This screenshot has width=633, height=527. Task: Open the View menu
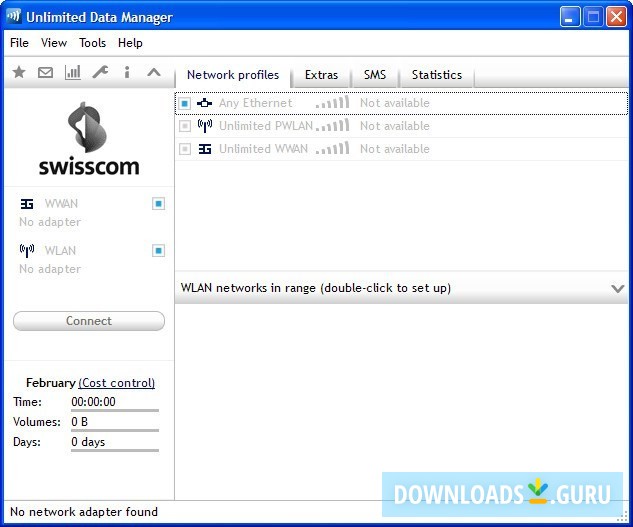pos(54,43)
